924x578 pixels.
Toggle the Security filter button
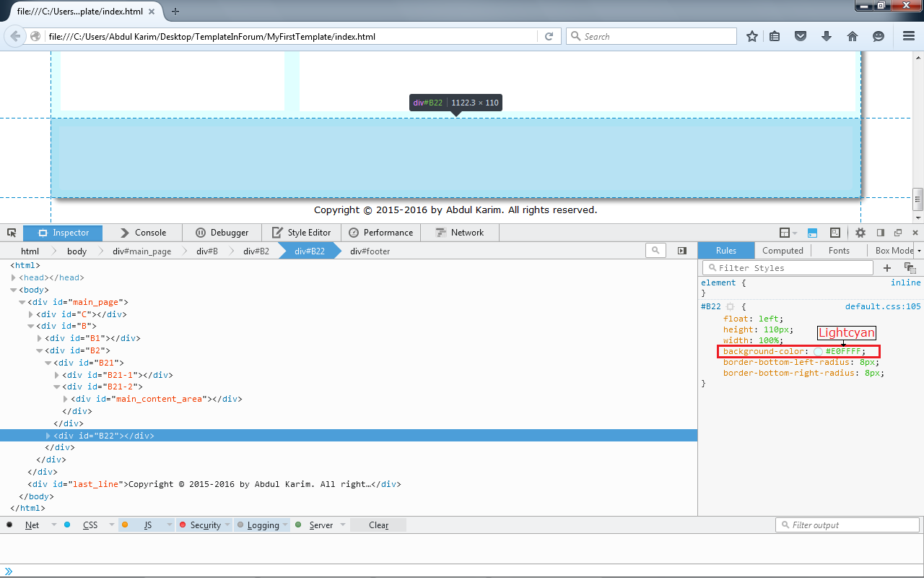click(205, 525)
